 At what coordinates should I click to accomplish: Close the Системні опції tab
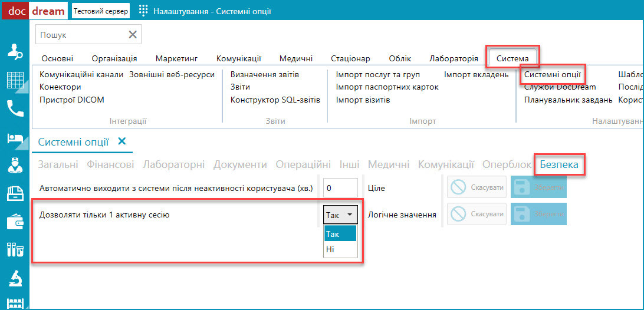click(122, 141)
